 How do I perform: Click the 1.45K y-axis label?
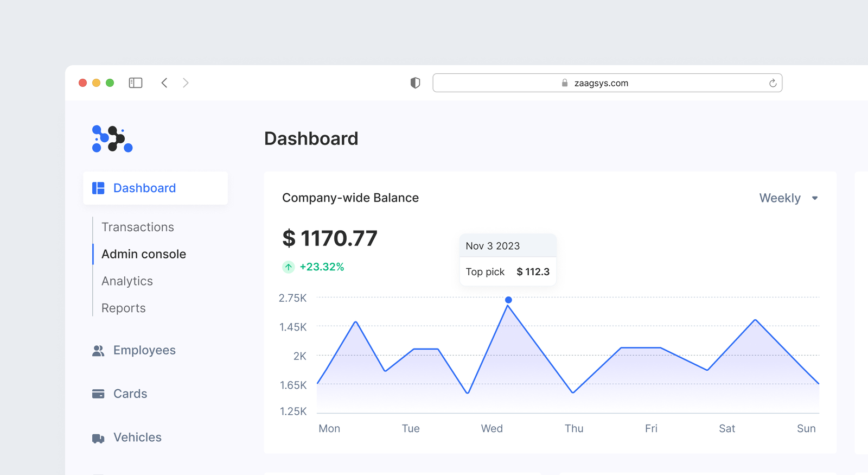(293, 327)
